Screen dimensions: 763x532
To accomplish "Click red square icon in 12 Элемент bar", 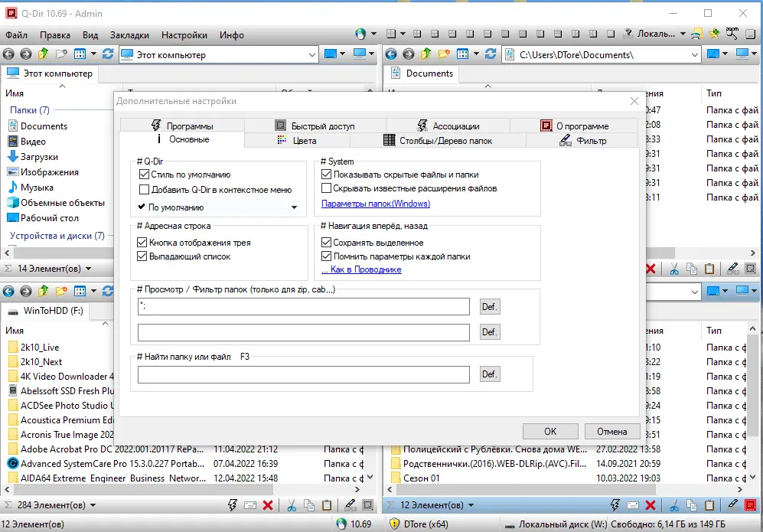I will 750,505.
